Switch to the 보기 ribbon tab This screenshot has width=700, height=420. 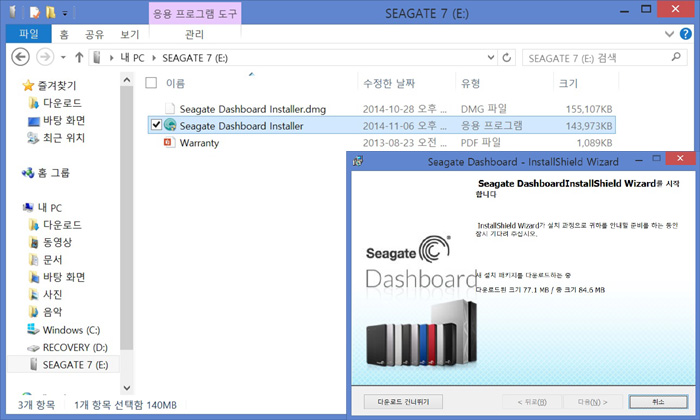[130, 34]
